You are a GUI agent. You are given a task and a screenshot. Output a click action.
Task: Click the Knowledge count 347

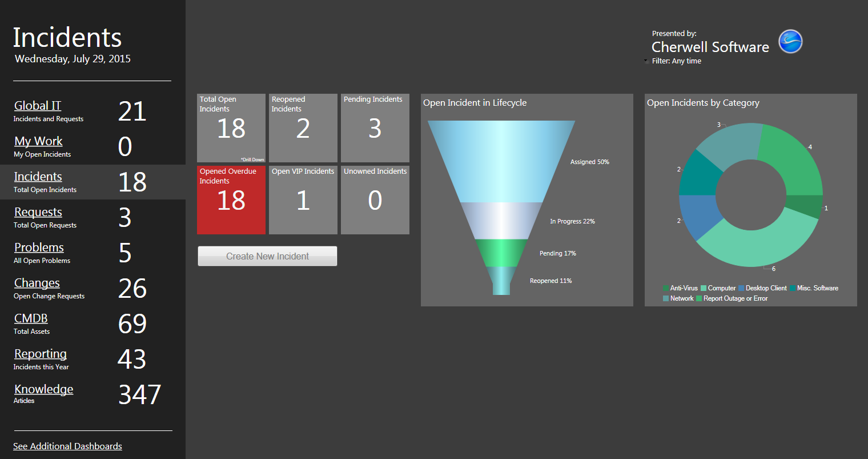pyautogui.click(x=140, y=394)
